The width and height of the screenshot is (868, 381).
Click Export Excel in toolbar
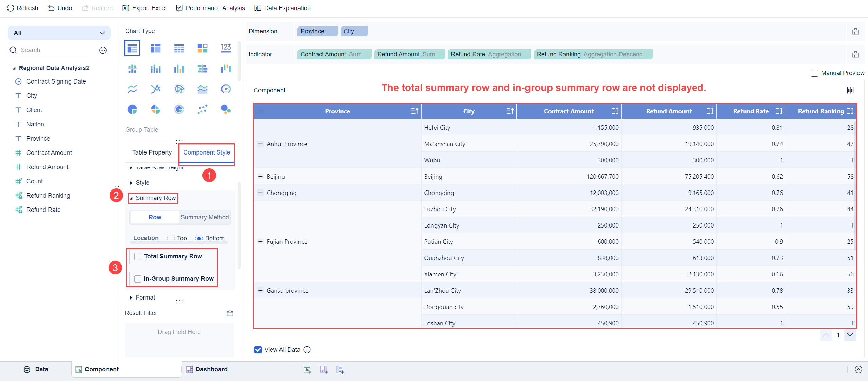(144, 8)
